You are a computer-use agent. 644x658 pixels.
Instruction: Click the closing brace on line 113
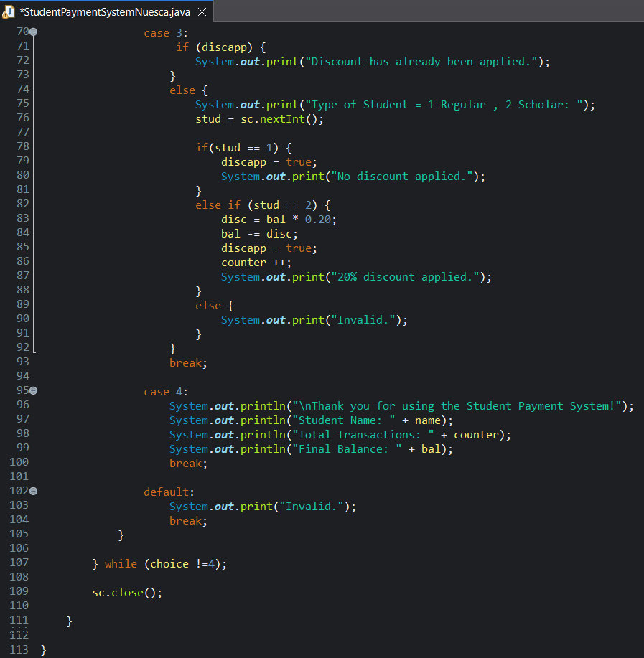42,649
